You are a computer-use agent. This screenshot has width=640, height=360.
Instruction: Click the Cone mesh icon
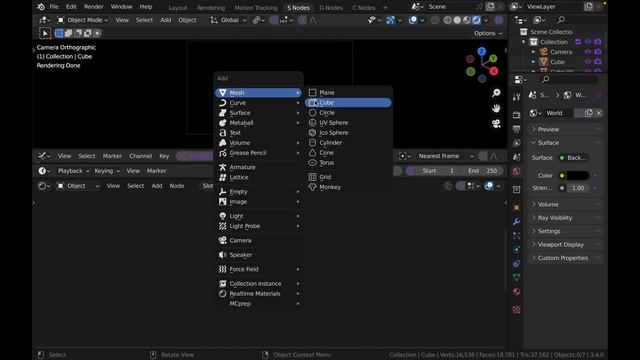[x=313, y=153]
